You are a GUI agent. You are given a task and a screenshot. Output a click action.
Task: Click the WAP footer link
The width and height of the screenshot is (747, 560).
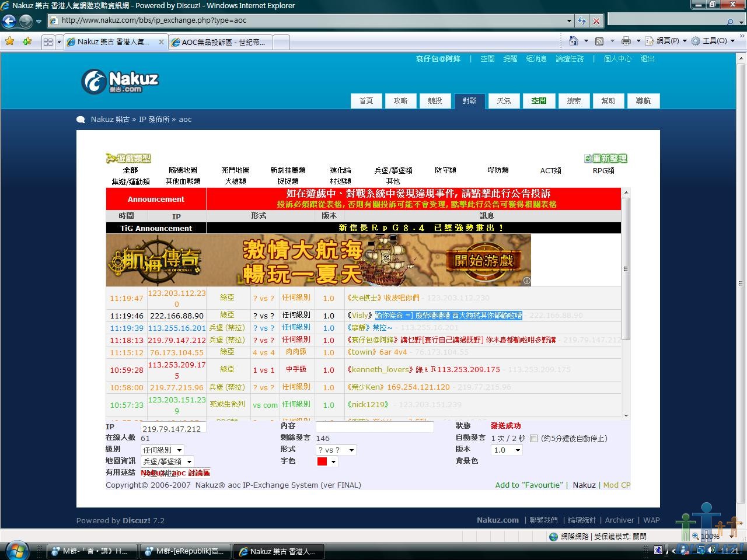tap(651, 520)
